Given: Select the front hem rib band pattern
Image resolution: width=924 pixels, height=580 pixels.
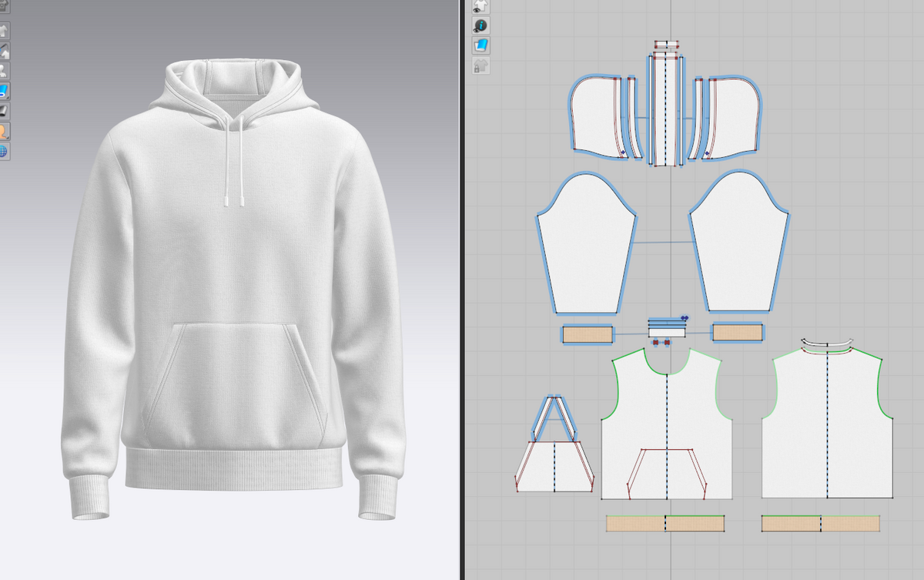Looking at the screenshot, I should [666, 524].
